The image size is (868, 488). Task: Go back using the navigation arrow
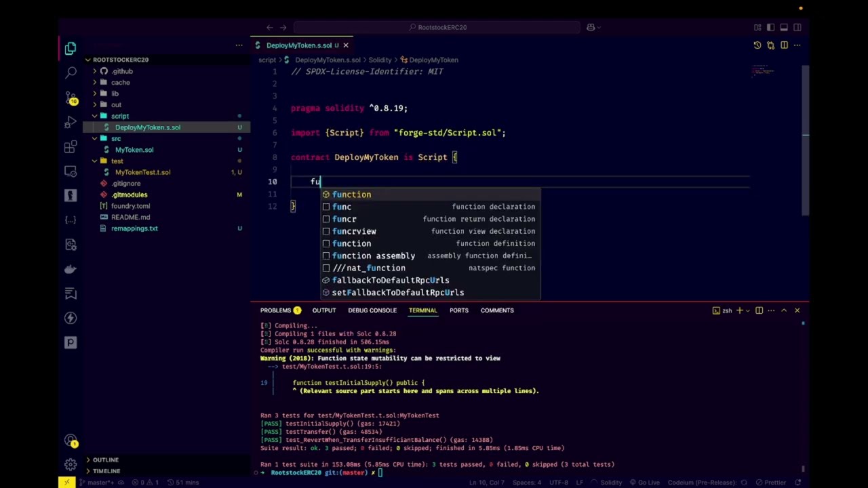pos(270,27)
